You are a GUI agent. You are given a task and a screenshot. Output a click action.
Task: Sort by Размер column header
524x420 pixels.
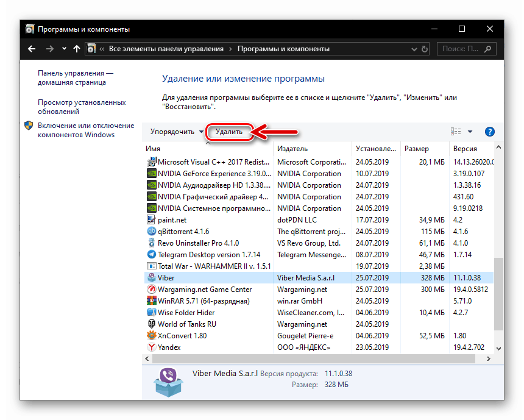click(x=425, y=149)
